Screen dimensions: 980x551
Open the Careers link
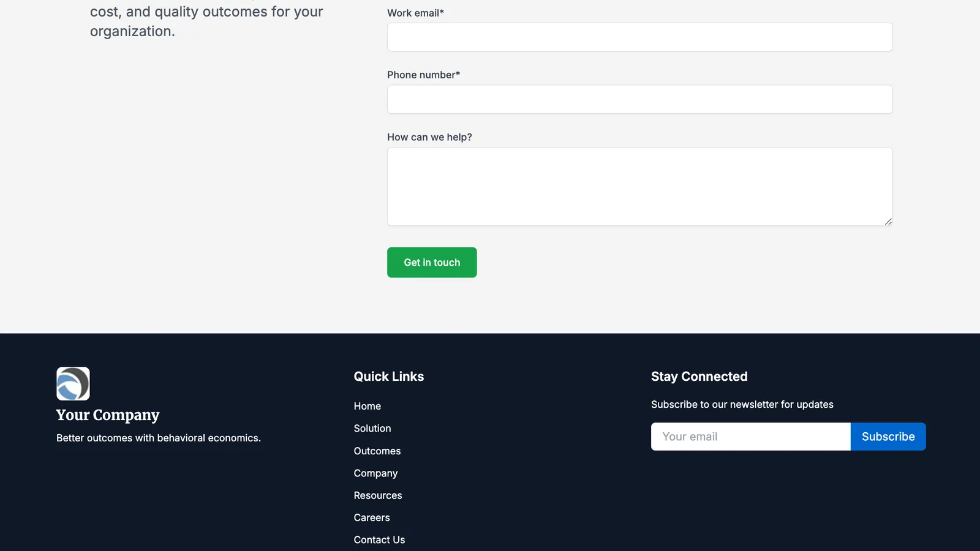coord(372,518)
